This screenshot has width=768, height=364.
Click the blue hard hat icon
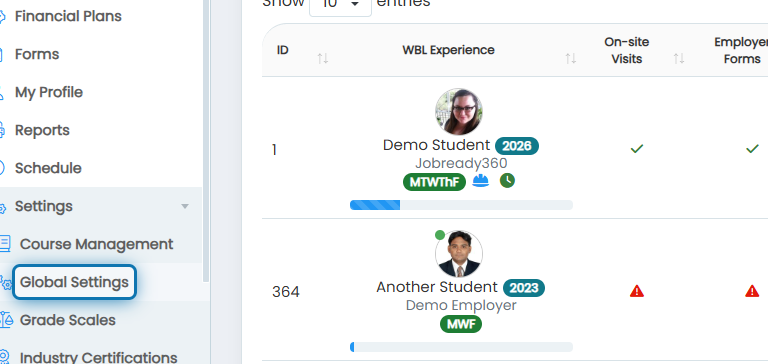click(480, 181)
